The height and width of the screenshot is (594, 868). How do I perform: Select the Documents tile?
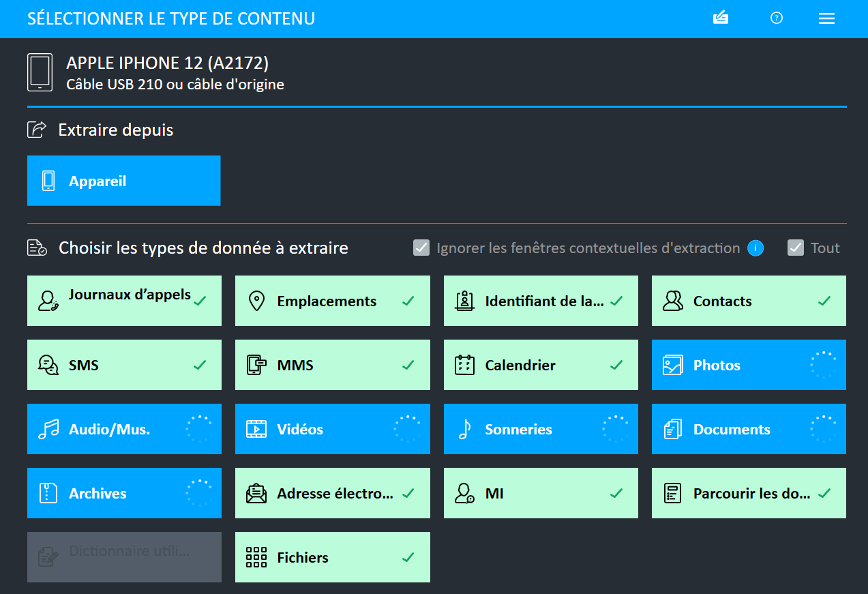click(748, 429)
